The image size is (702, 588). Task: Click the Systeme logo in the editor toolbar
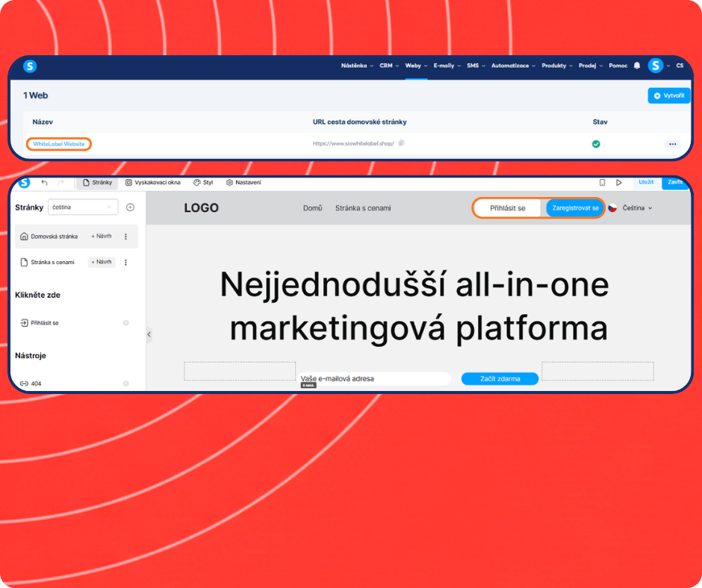coord(25,182)
